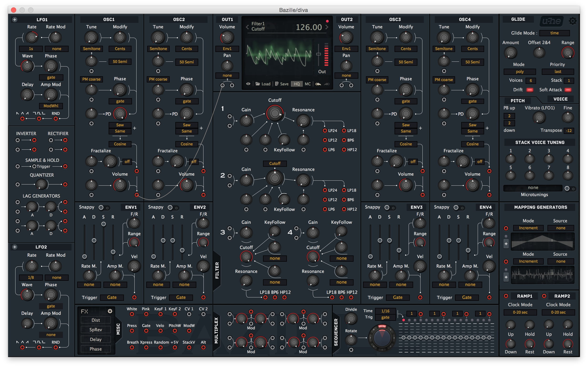This screenshot has height=367, width=588.
Task: Click the large sequencer rotary dial
Action: coord(382,338)
